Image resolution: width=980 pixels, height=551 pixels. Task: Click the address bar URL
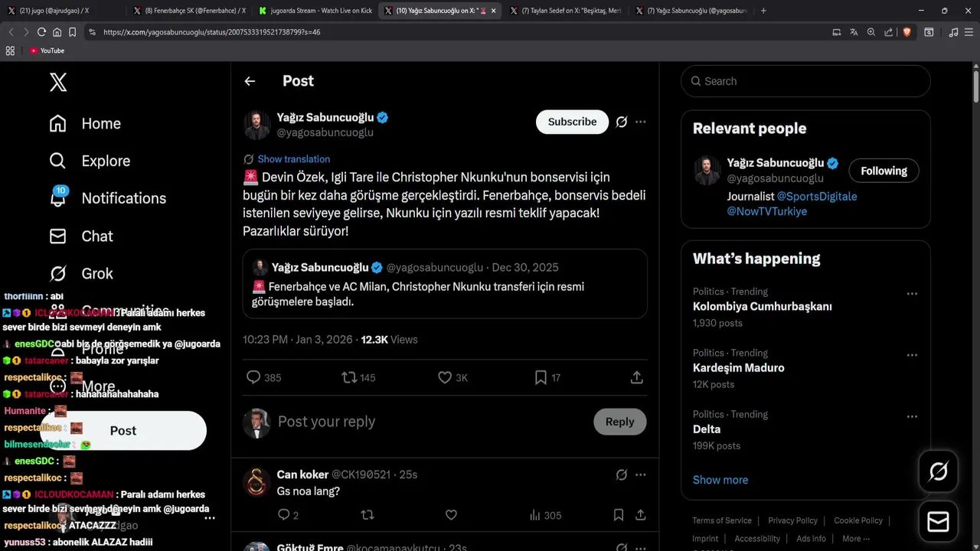212,32
